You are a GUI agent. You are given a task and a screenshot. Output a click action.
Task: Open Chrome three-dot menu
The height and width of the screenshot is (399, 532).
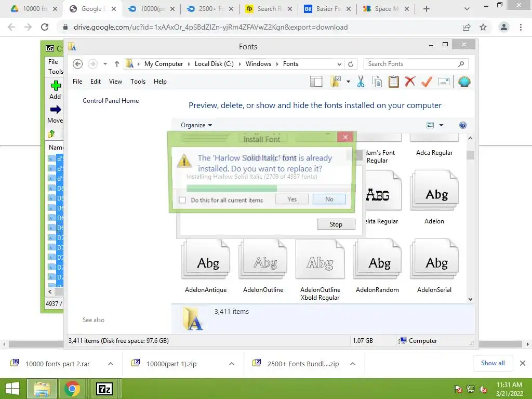coord(521,27)
